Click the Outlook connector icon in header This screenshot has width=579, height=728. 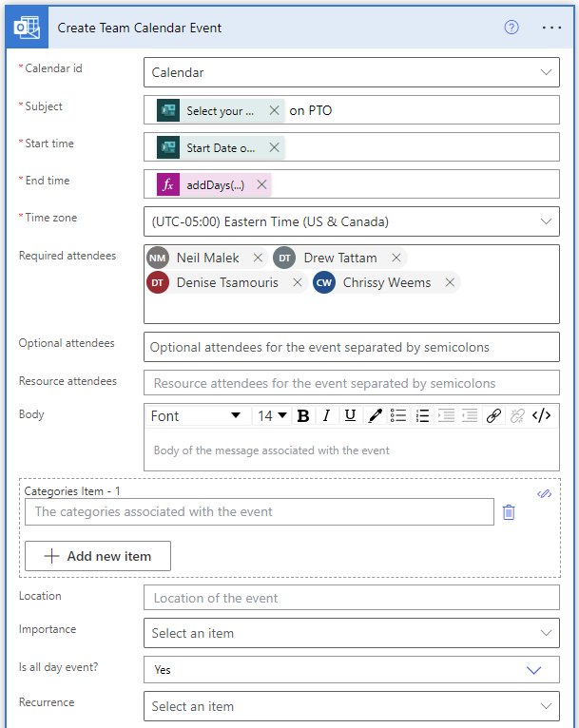[27, 28]
